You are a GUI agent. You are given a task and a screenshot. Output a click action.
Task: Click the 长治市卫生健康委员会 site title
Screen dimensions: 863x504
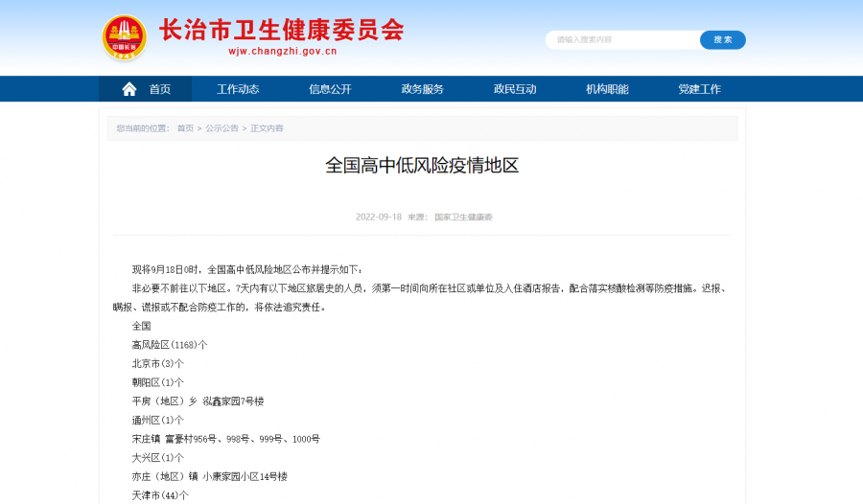281,29
